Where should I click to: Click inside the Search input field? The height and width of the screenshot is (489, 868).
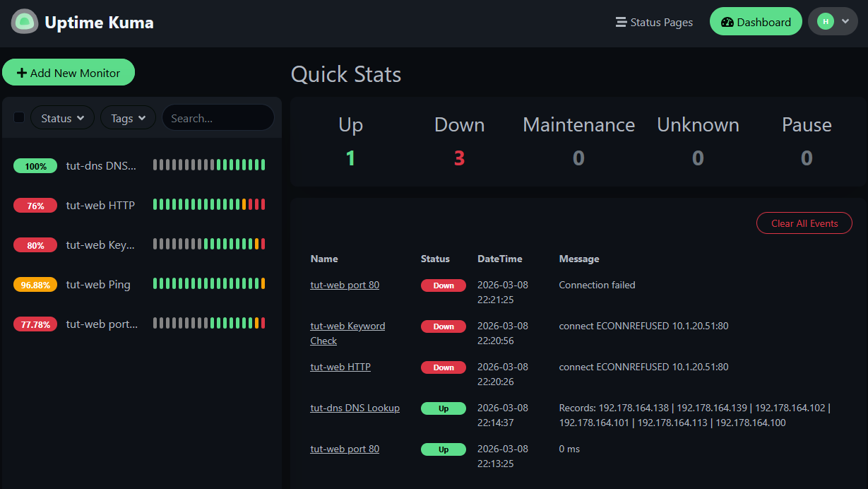tap(218, 117)
